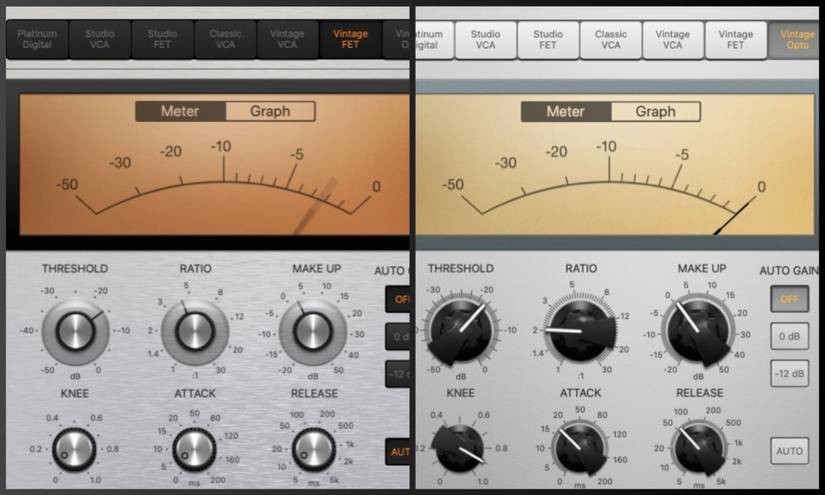The height and width of the screenshot is (495, 825).
Task: Click the right black Release knob
Action: [699, 448]
